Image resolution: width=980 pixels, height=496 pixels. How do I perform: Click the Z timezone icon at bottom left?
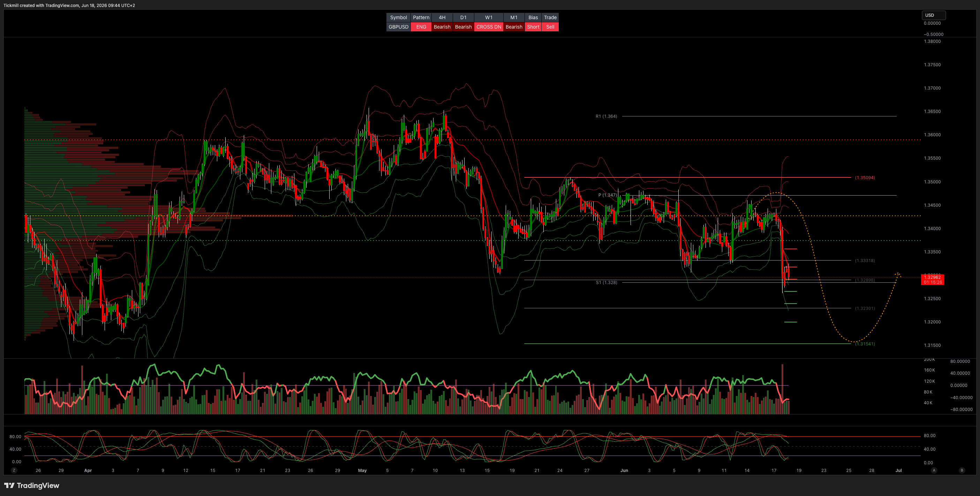14,470
